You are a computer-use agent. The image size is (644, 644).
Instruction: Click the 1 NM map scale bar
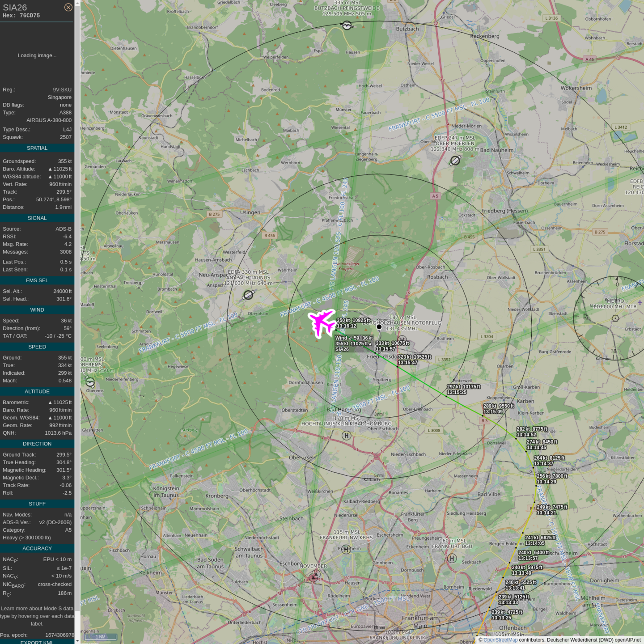(101, 637)
